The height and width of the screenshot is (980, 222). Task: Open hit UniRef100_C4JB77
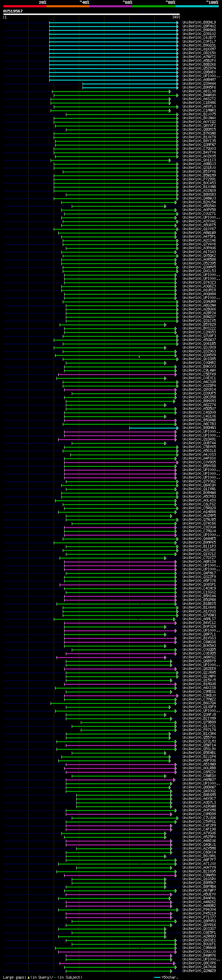click(x=199, y=38)
